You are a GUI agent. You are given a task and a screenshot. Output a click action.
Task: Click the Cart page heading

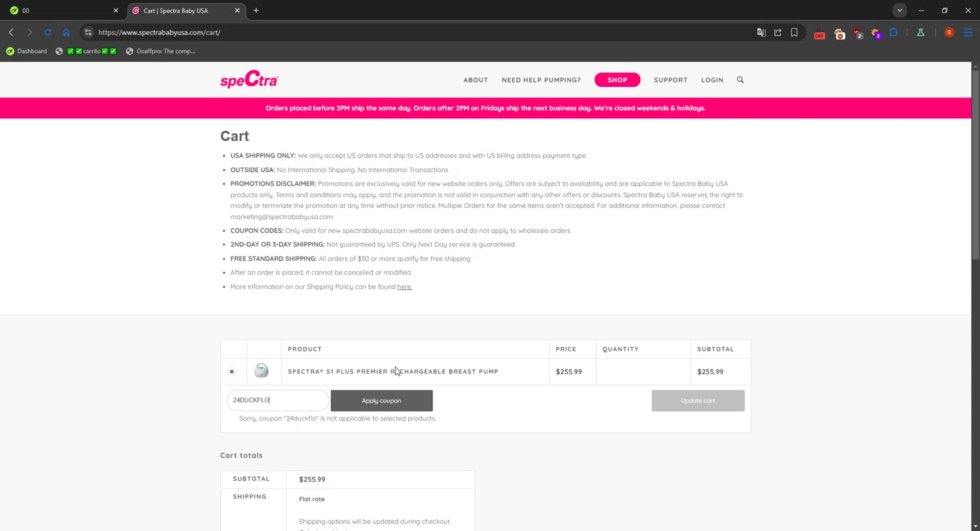pos(235,136)
